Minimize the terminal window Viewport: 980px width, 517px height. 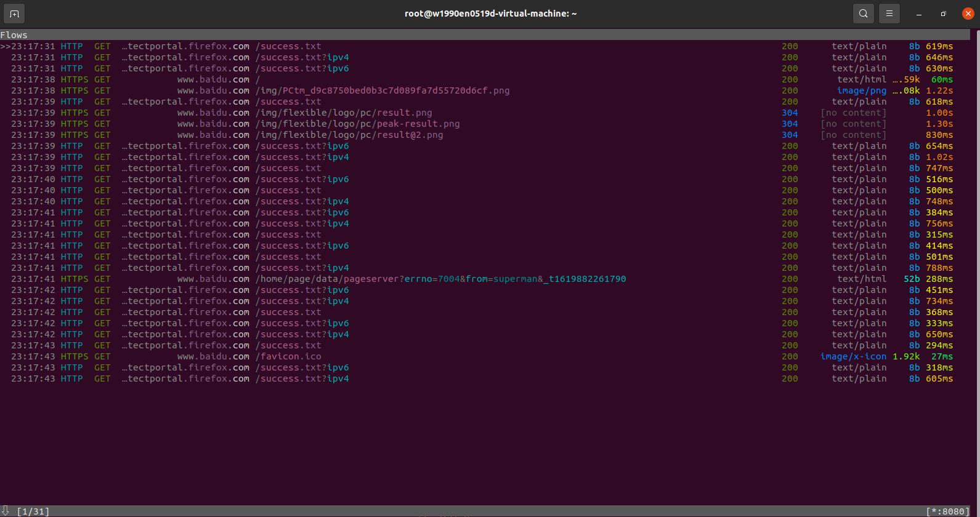(919, 14)
